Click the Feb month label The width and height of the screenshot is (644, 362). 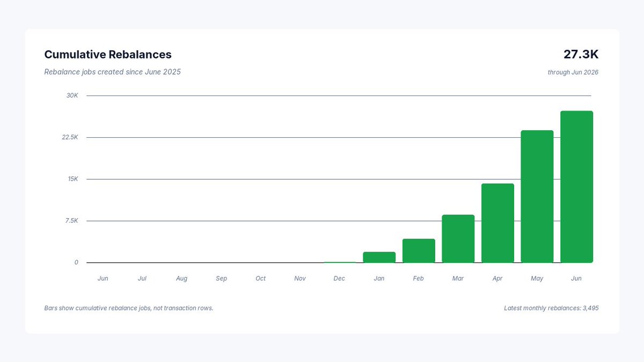419,279
